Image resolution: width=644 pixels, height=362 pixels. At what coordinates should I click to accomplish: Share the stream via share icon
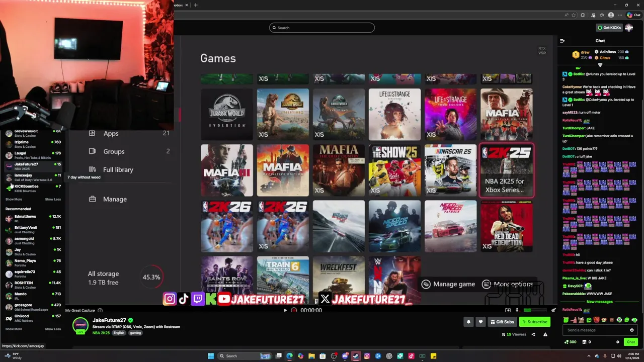pos(533,334)
